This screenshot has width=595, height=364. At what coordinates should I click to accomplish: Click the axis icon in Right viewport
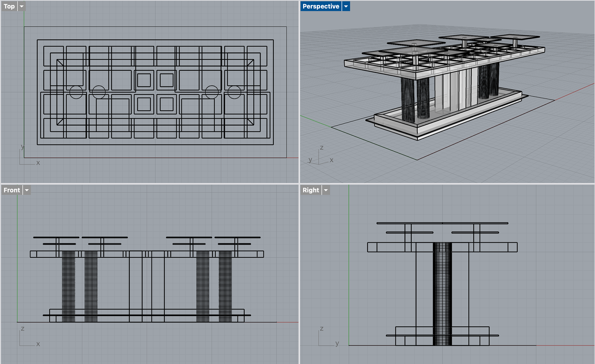tap(327, 338)
